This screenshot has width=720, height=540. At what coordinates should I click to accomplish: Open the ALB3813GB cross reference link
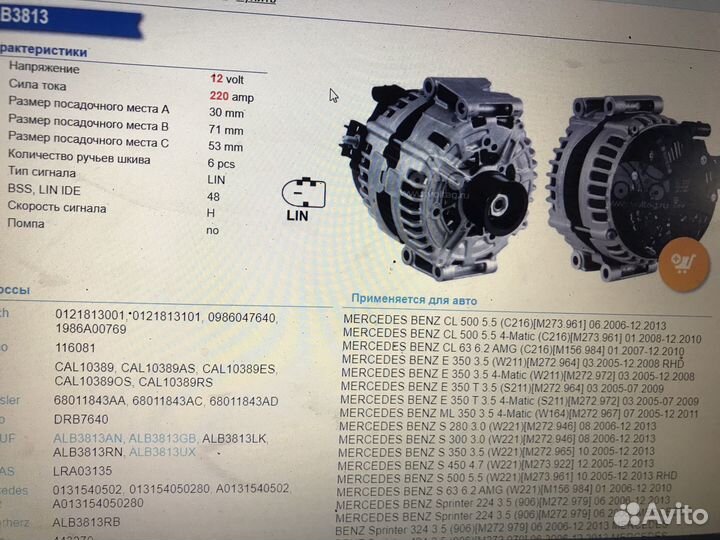point(163,439)
